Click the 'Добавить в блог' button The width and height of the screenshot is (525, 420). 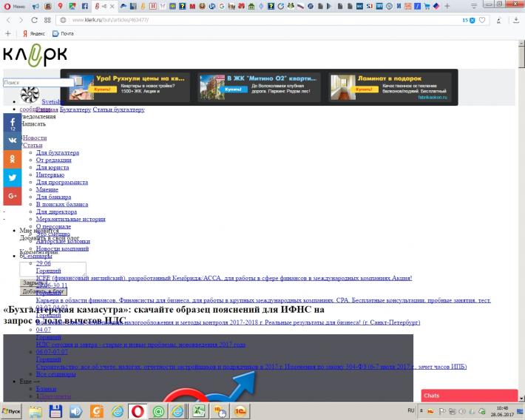pos(44,291)
